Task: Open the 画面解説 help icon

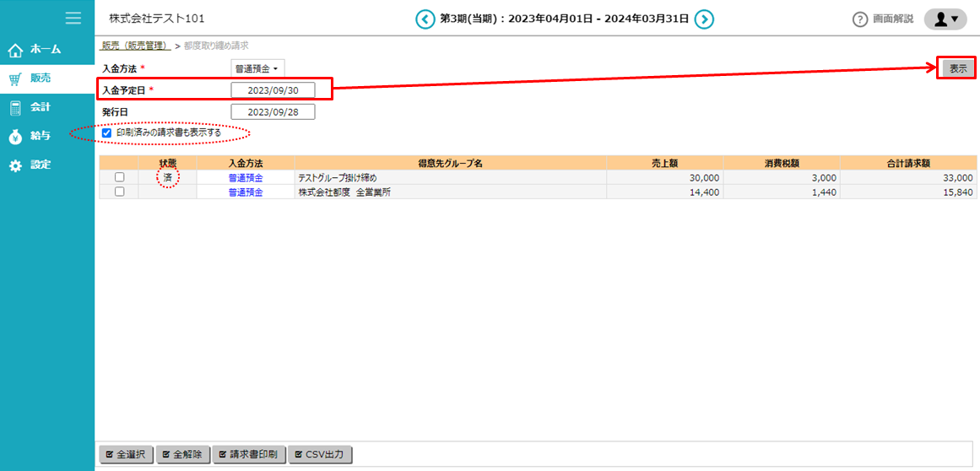Action: (x=860, y=19)
